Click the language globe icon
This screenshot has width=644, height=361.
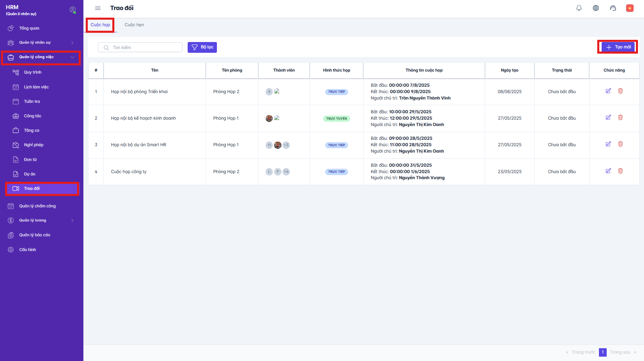(596, 8)
